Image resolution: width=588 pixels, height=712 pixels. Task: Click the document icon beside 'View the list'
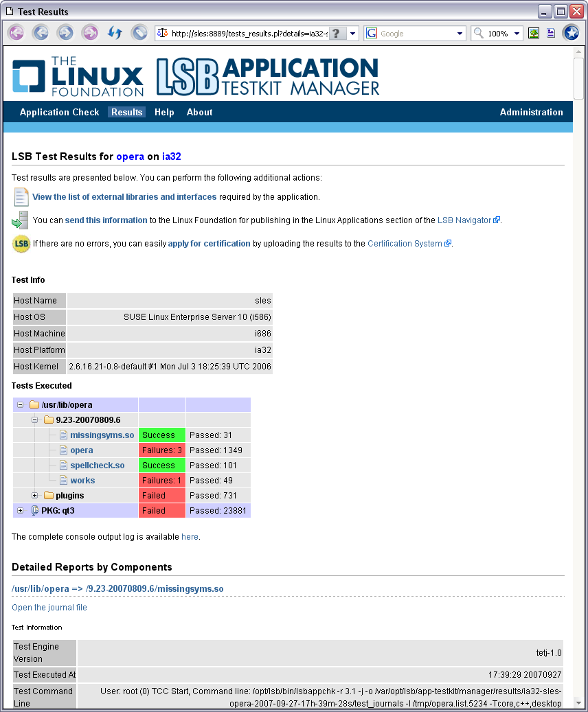[x=21, y=197]
